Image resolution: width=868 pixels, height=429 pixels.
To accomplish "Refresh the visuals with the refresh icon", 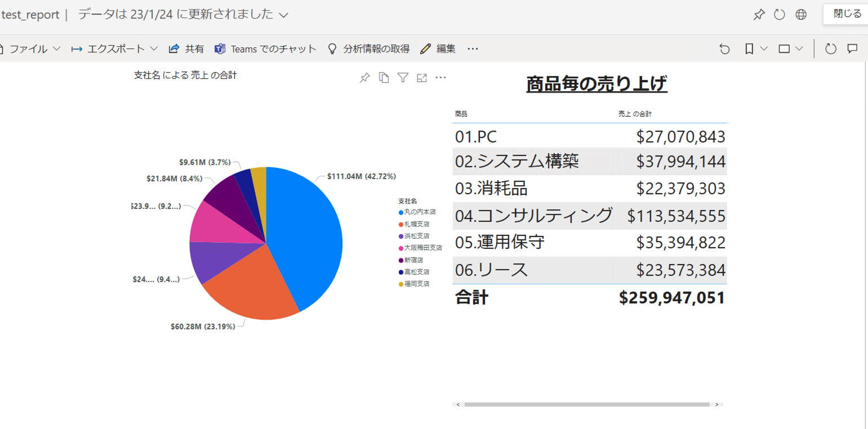I will 830,48.
